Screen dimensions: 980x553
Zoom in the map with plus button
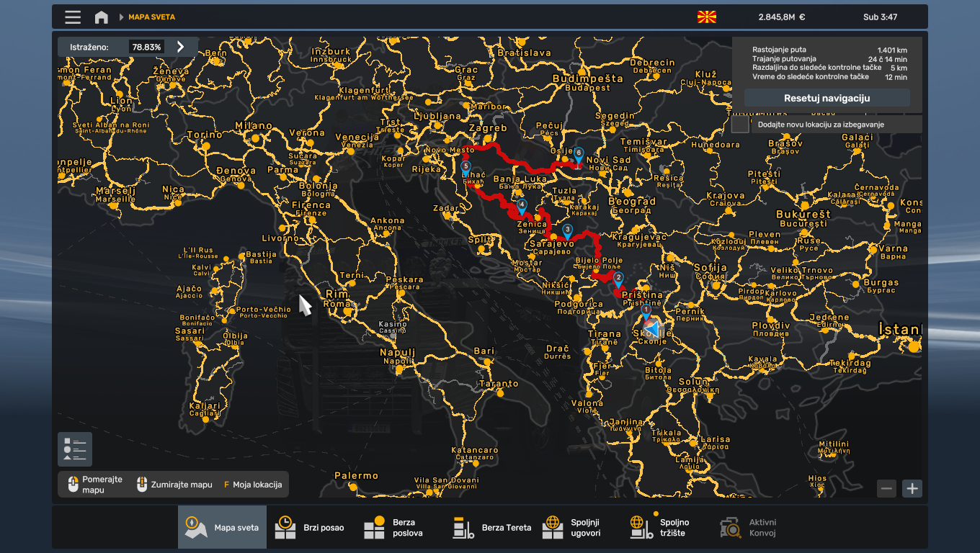pyautogui.click(x=912, y=489)
